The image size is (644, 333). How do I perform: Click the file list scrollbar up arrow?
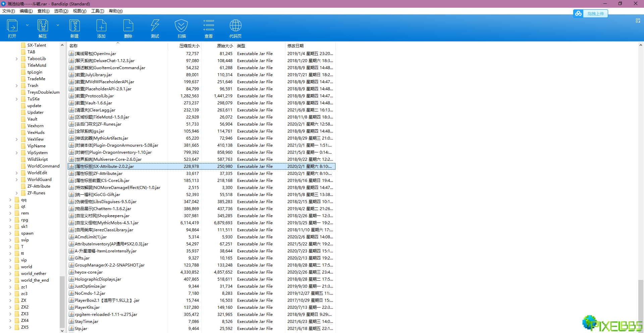point(641,45)
